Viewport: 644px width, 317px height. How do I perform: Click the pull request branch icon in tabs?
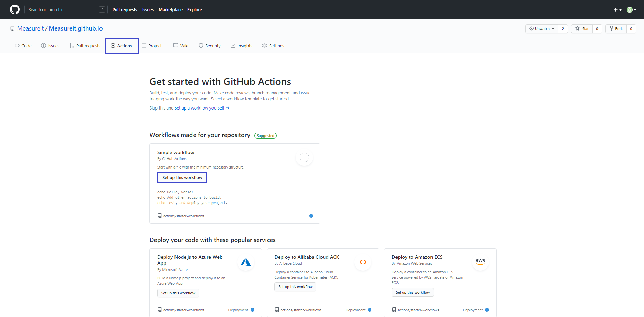tap(72, 46)
